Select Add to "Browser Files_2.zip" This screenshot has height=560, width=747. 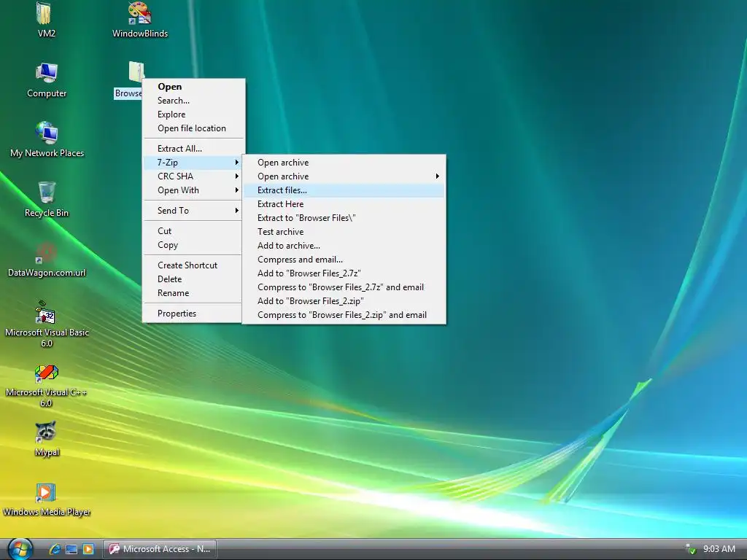pos(344,300)
